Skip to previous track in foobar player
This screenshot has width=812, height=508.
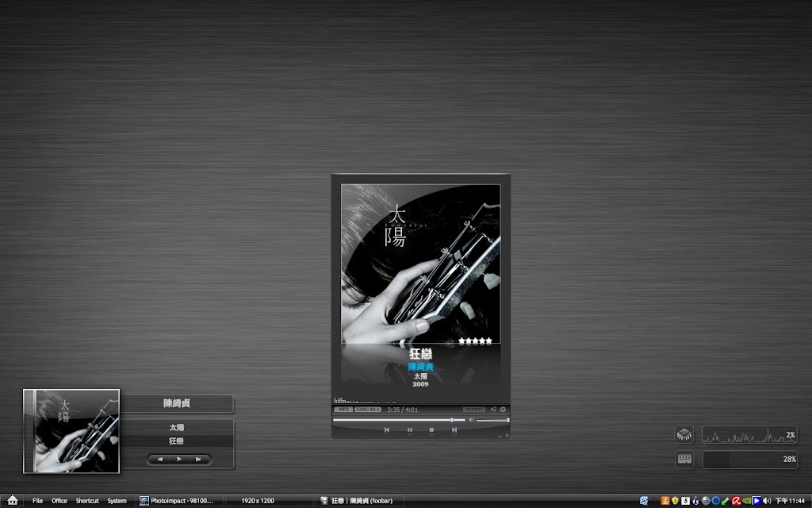[x=387, y=429]
